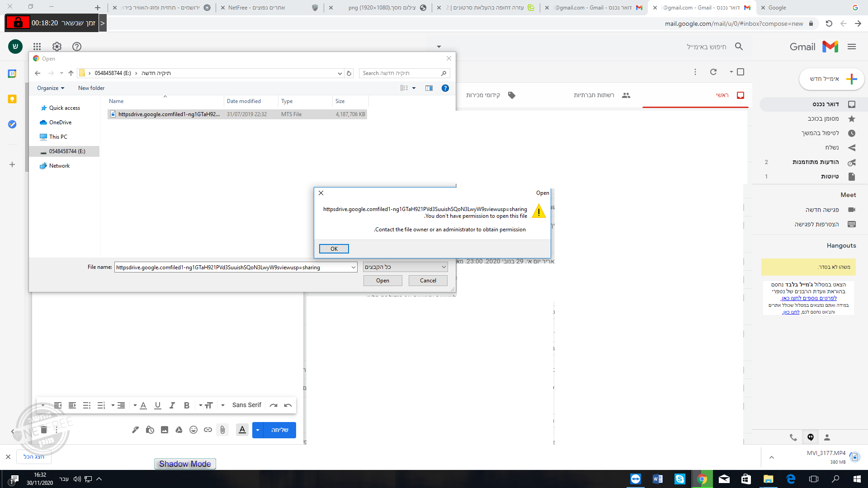The height and width of the screenshot is (488, 868).
Task: Expand the send options arrow
Action: [258, 430]
